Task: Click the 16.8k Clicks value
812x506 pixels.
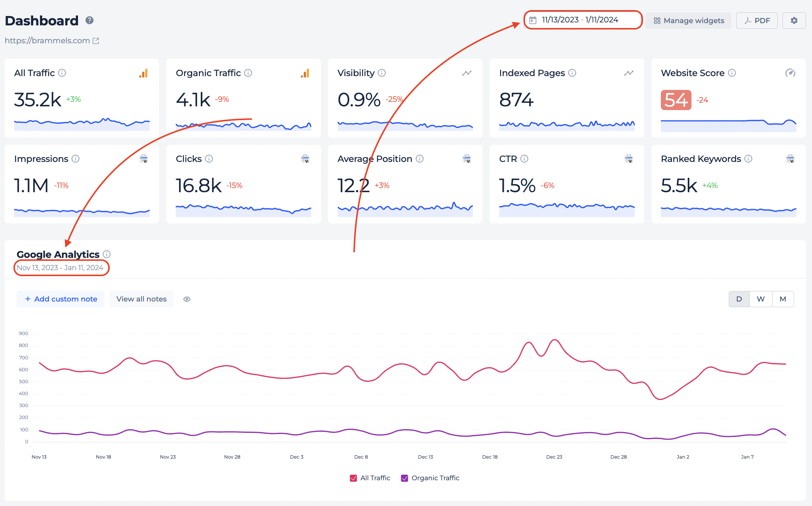Action: [199, 185]
